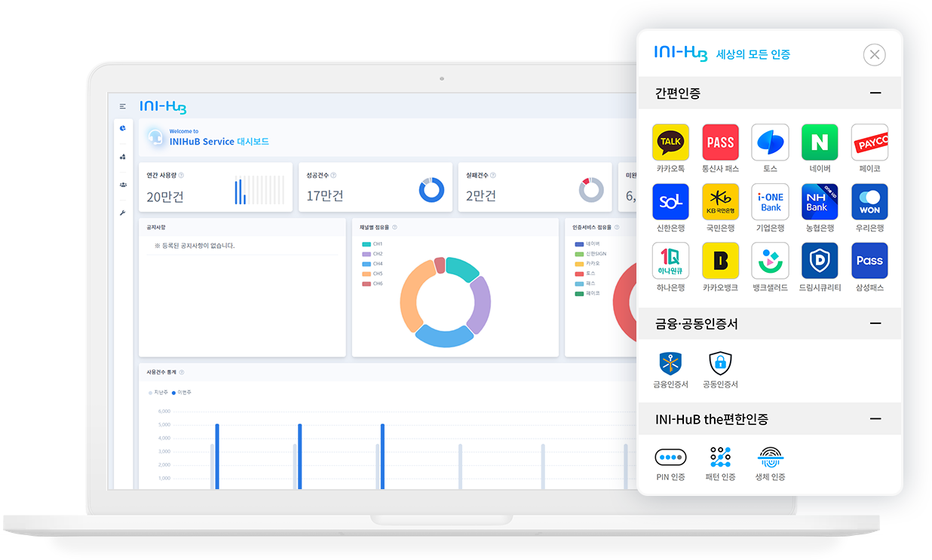Click the blue segment of 채널별 점유율 donut
The image size is (932, 560).
tap(446, 335)
